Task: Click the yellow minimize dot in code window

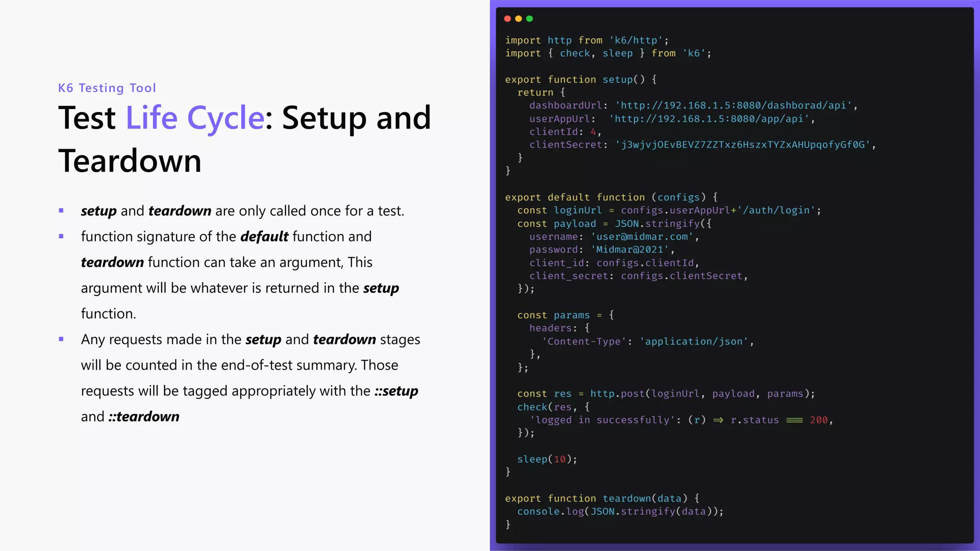Action: point(518,19)
